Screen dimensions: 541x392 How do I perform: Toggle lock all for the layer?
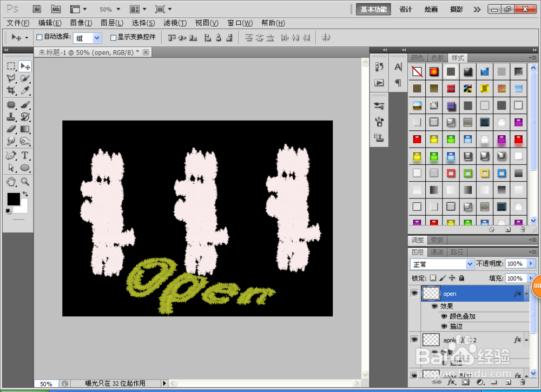tap(461, 278)
